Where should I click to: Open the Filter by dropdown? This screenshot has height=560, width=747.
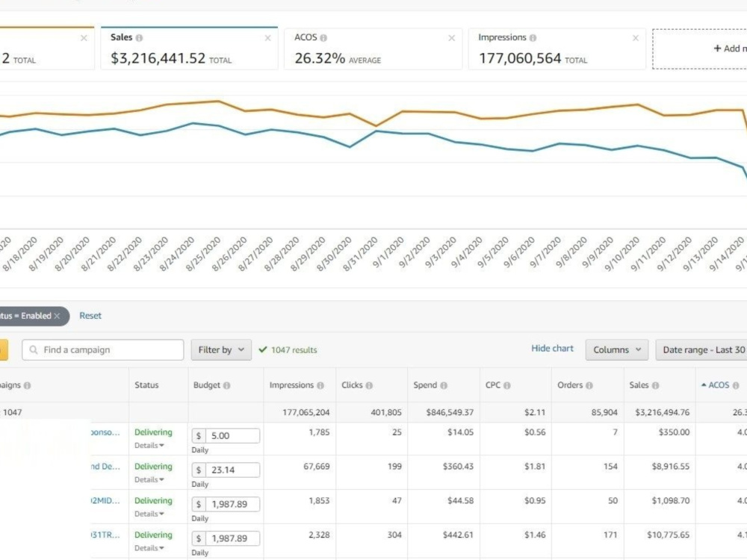pyautogui.click(x=221, y=350)
